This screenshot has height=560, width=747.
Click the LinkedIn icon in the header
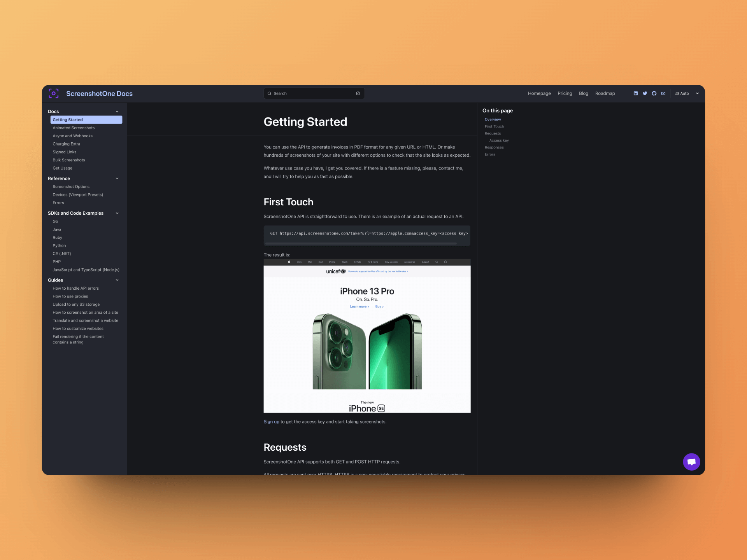click(x=636, y=93)
